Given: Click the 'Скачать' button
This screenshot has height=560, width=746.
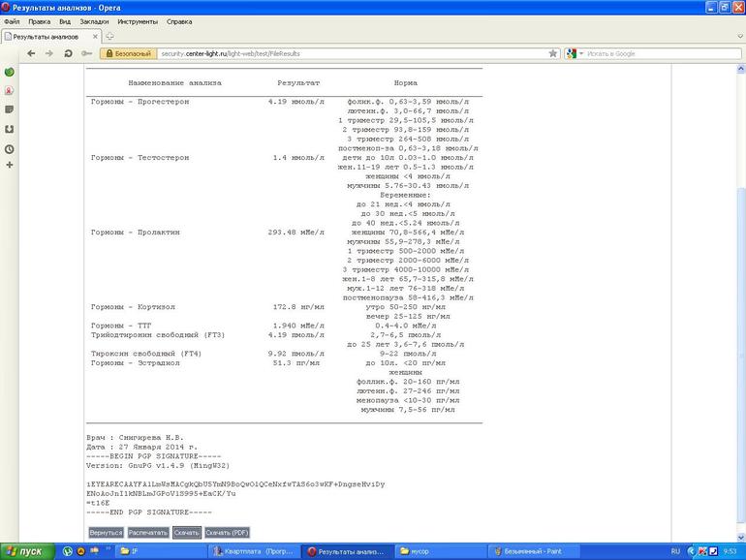Looking at the screenshot, I should coord(186,533).
